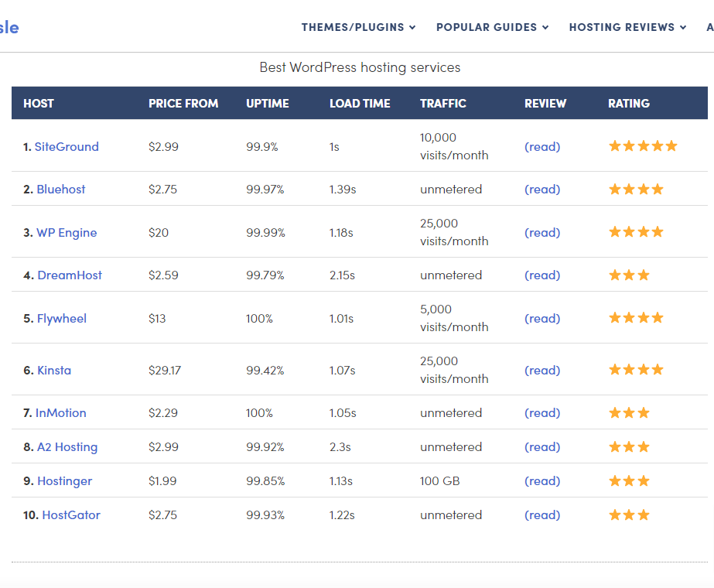This screenshot has width=714, height=588.
Task: Read the HostGator review
Action: (542, 515)
